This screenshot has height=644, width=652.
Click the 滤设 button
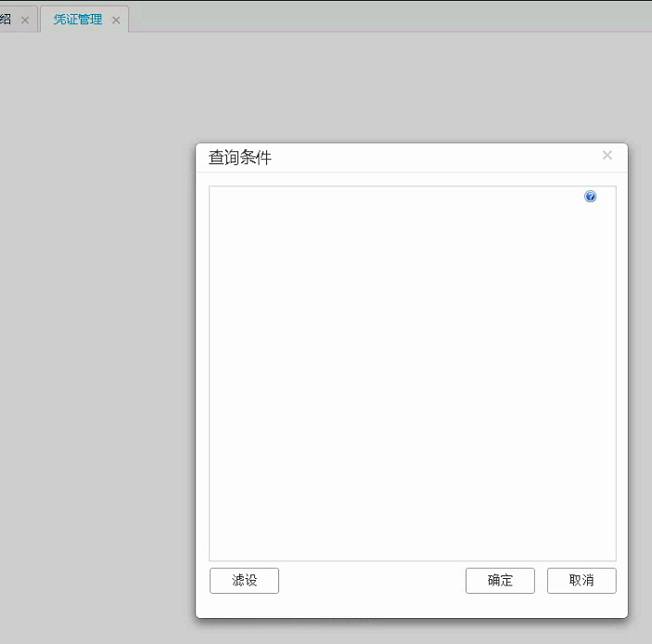click(244, 580)
